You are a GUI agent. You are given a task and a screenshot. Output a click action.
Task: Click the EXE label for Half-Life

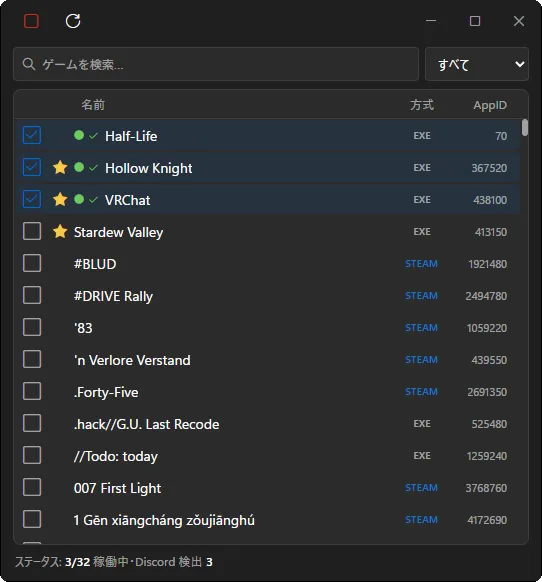click(422, 135)
